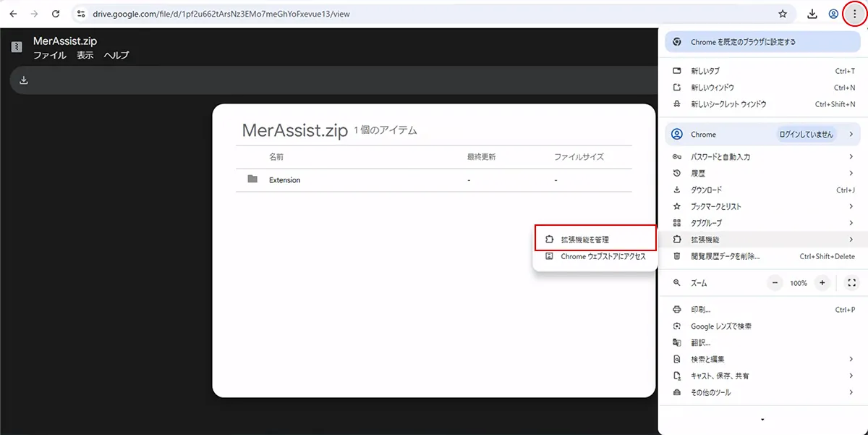Bookmark this page with the star icon
868x435 pixels.
click(783, 14)
